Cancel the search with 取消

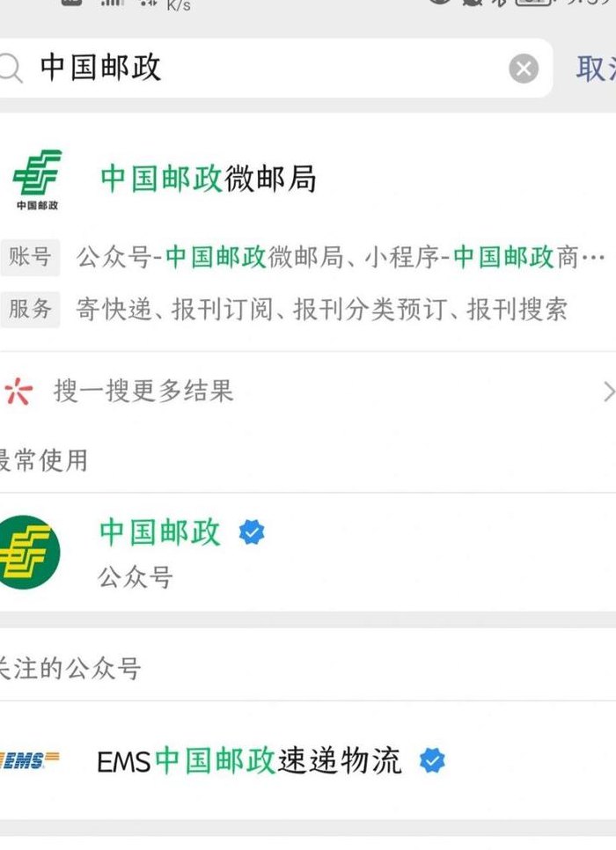pos(596,69)
